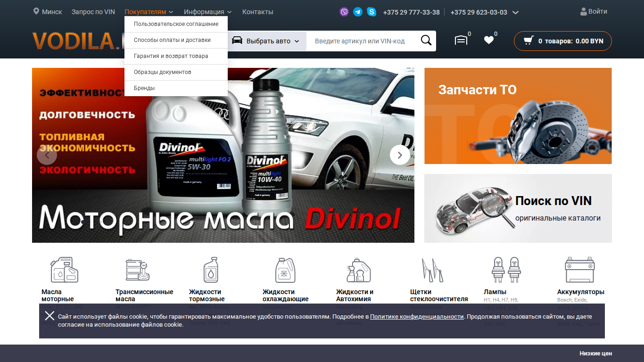Screen dimensions: 644x362
Task: Click the article or VIN search field
Action: tap(362, 41)
